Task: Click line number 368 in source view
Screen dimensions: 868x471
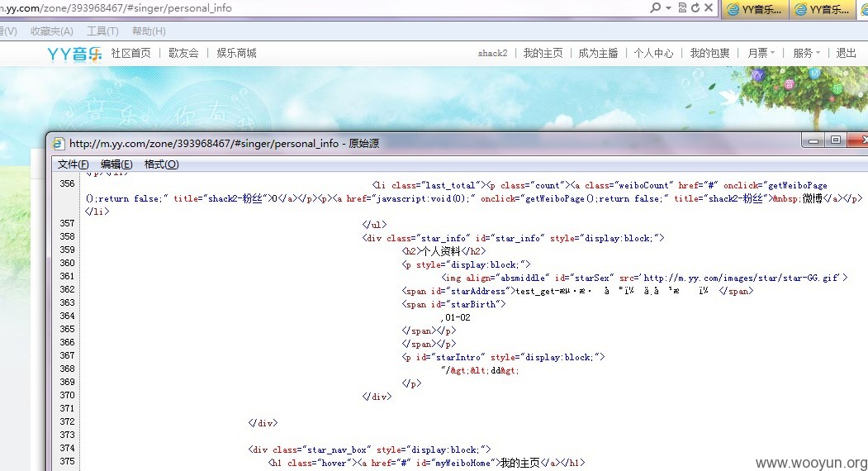Action: [67, 369]
